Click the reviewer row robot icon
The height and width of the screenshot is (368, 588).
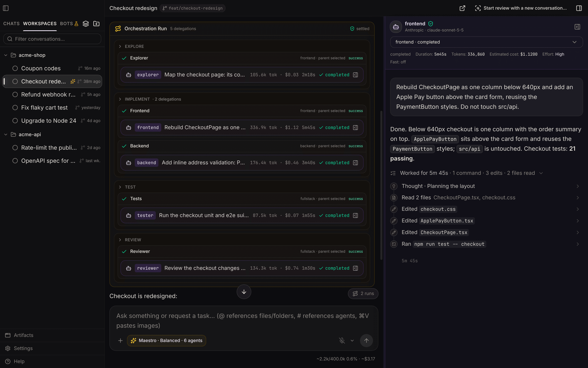point(129,268)
